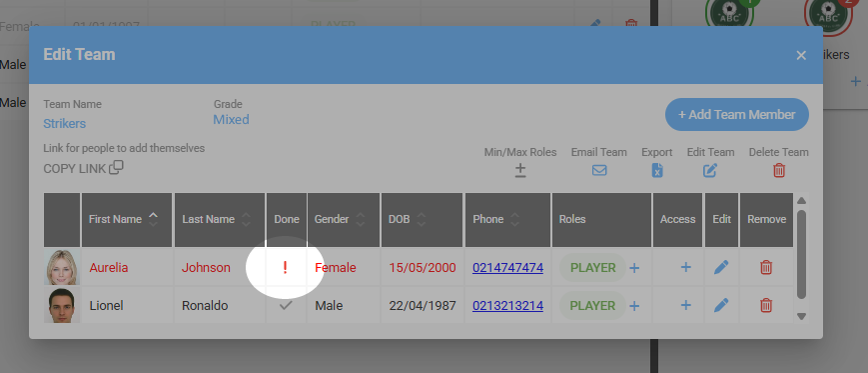Viewport: 868px width, 373px height.
Task: Edit Aurelia Johnson with pencil icon
Action: (721, 267)
